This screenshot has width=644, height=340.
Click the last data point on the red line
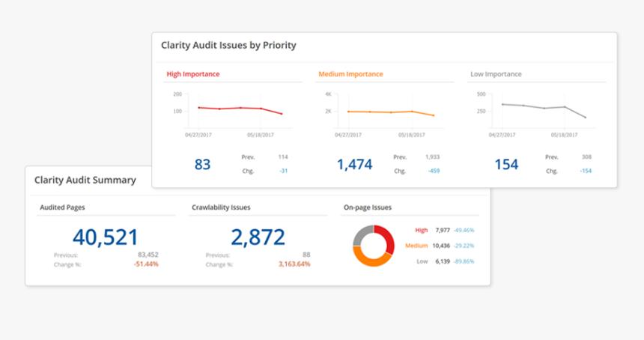(282, 114)
